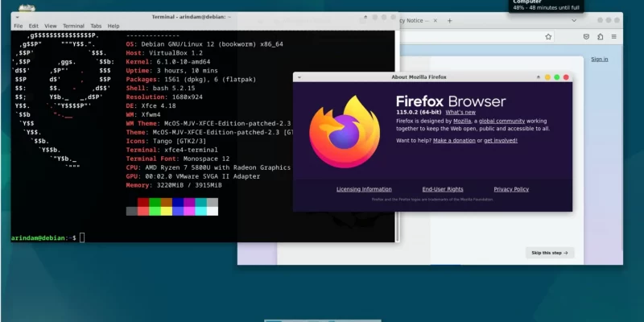Click the Uptime: 3 hours, 10 mins line
Screen dimensions: 644x322
click(172, 71)
